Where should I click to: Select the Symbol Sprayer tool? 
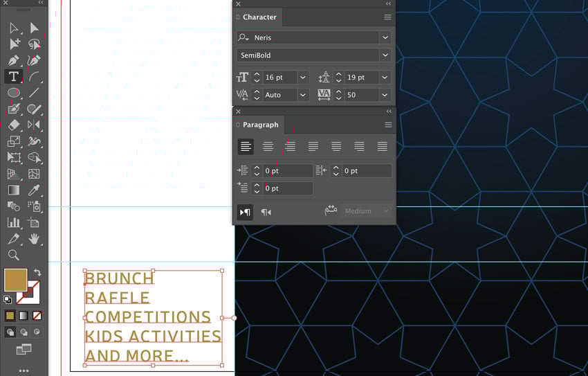tap(34, 206)
